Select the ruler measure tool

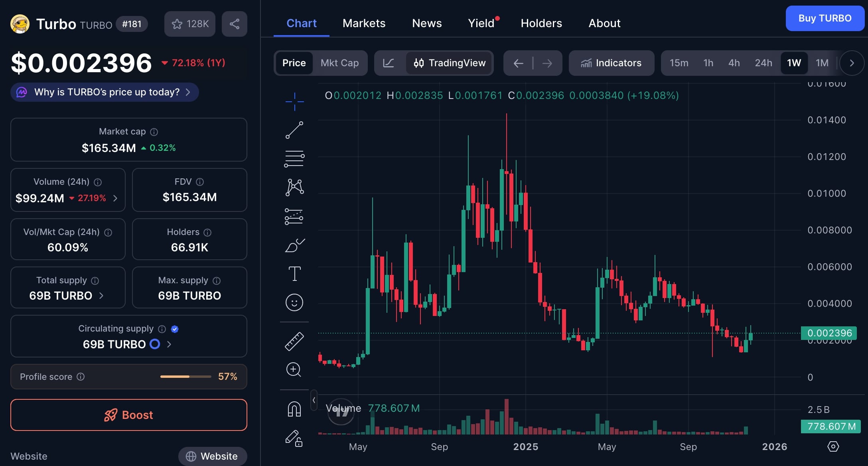point(294,341)
